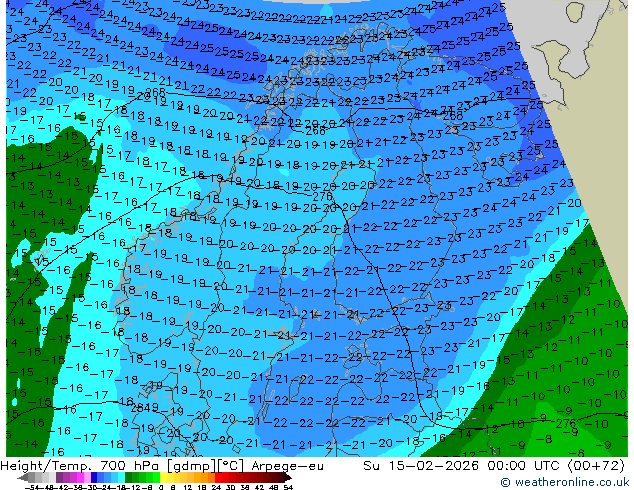Click the '(00+72)' forecast hour label

pos(597,466)
